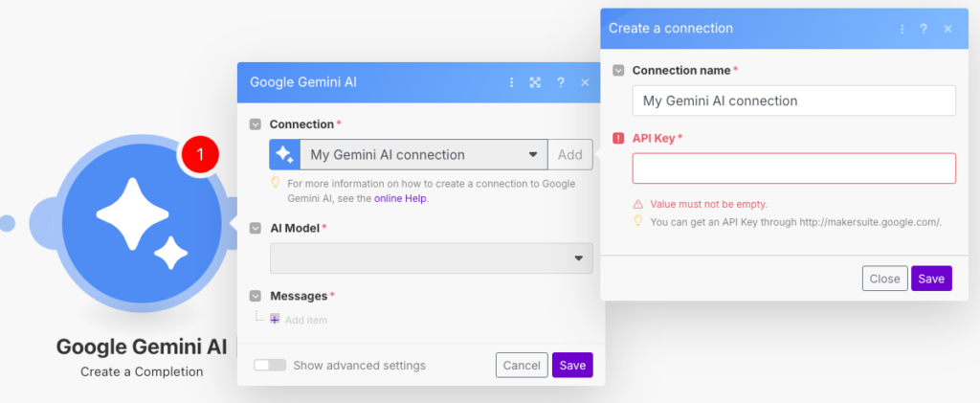Open the My Gemini AI connection dropdown
Image resolution: width=980 pixels, height=403 pixels.
click(x=424, y=154)
